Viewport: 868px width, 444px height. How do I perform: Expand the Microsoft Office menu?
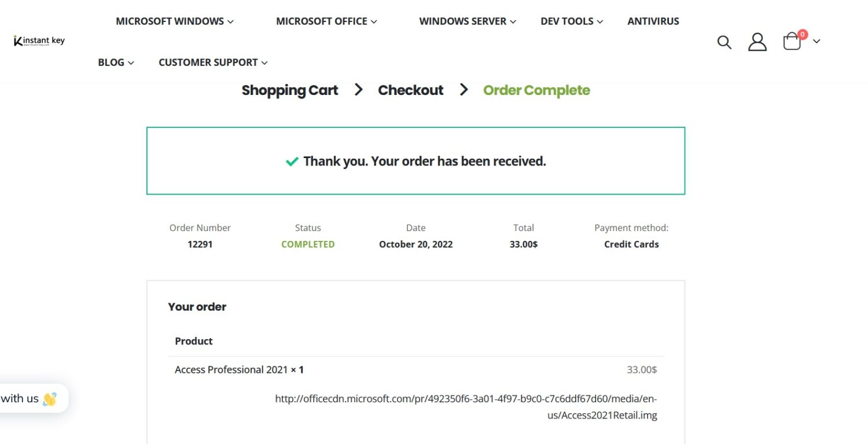pos(326,21)
